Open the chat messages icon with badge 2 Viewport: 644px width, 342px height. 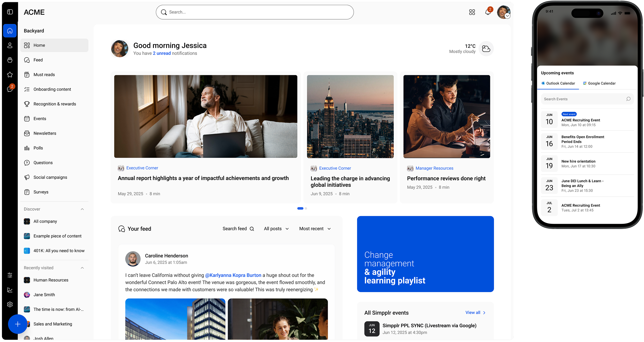coord(10,89)
